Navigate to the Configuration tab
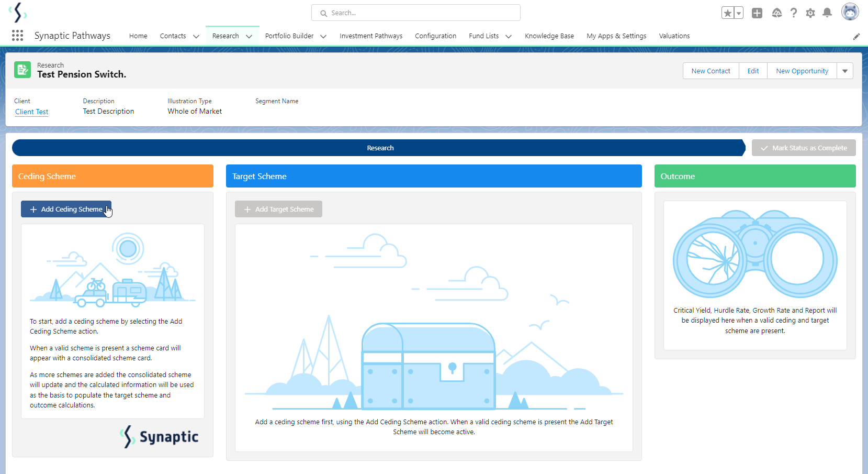This screenshot has height=474, width=868. [x=436, y=36]
